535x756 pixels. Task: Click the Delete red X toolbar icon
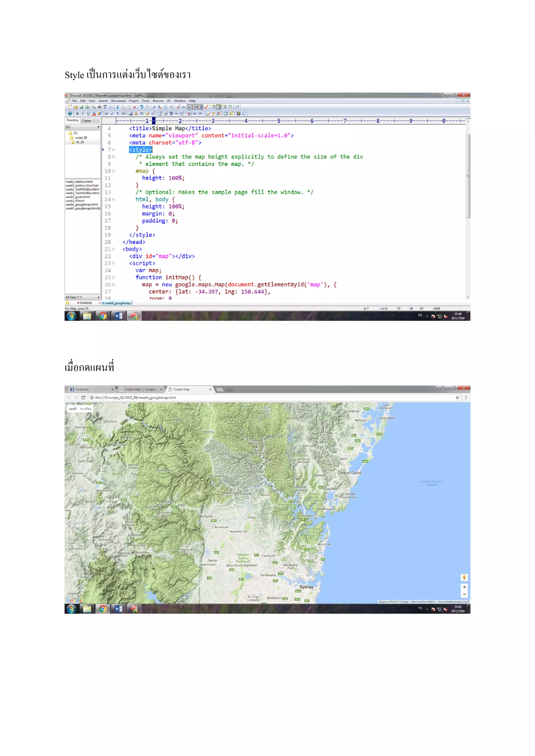pos(135,107)
